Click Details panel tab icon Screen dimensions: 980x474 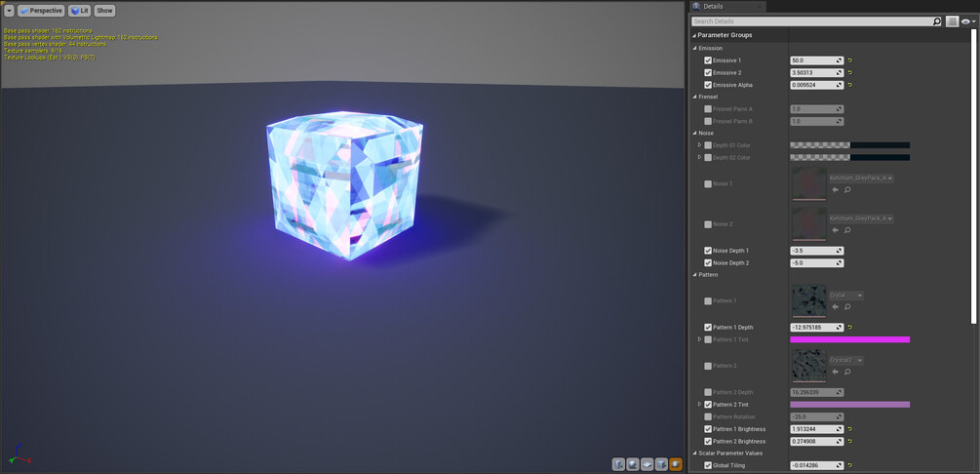coord(696,6)
